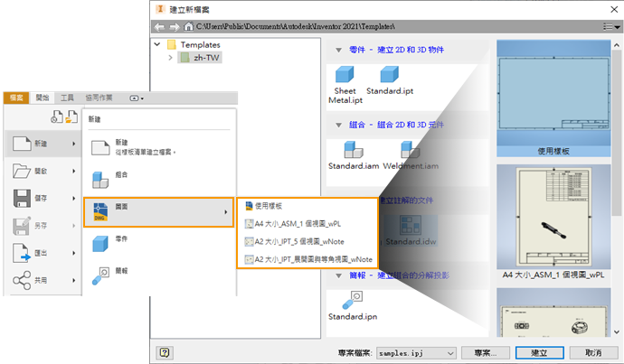Open the ribbon appearance dropdown
Image resolution: width=624 pixels, height=364 pixels.
tap(137, 98)
